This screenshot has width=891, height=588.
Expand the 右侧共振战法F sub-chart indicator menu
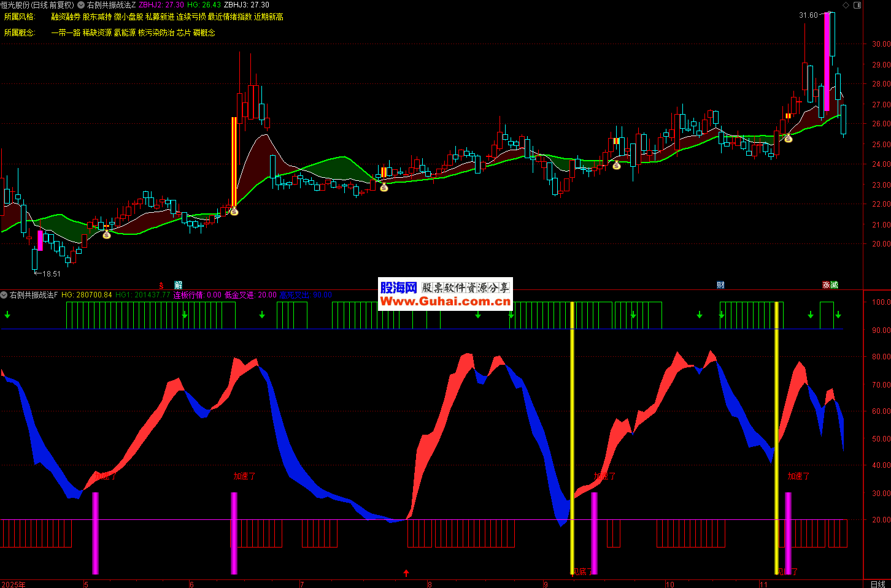[x=4, y=295]
